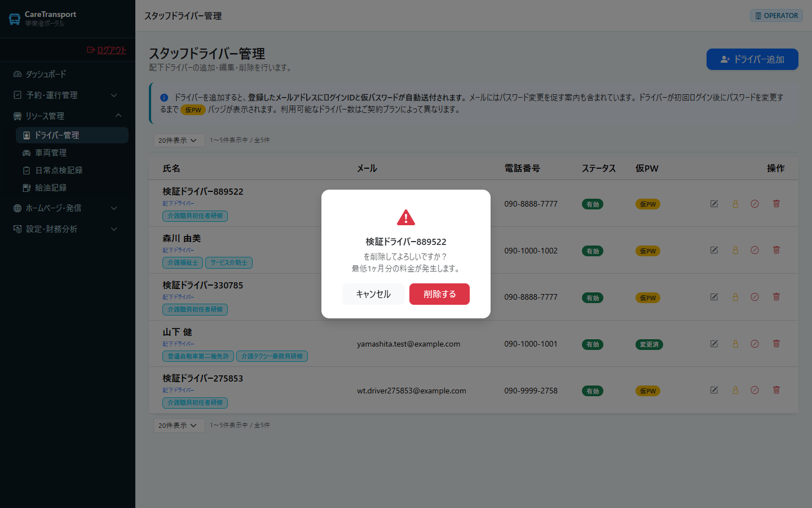Click email yamashita.test@example.com
This screenshot has height=508, width=812.
tap(408, 344)
